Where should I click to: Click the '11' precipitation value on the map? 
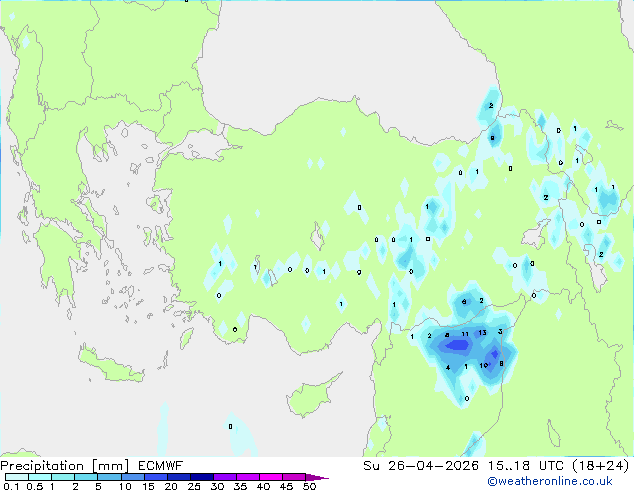465,334
